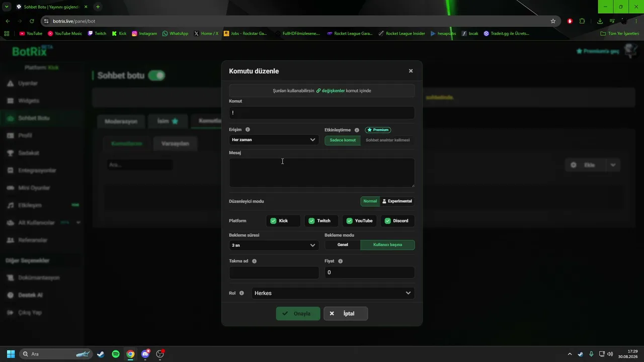Select 'Sohbet anahtar kelimesi' activation mode
The width and height of the screenshot is (644, 362).
pyautogui.click(x=387, y=140)
